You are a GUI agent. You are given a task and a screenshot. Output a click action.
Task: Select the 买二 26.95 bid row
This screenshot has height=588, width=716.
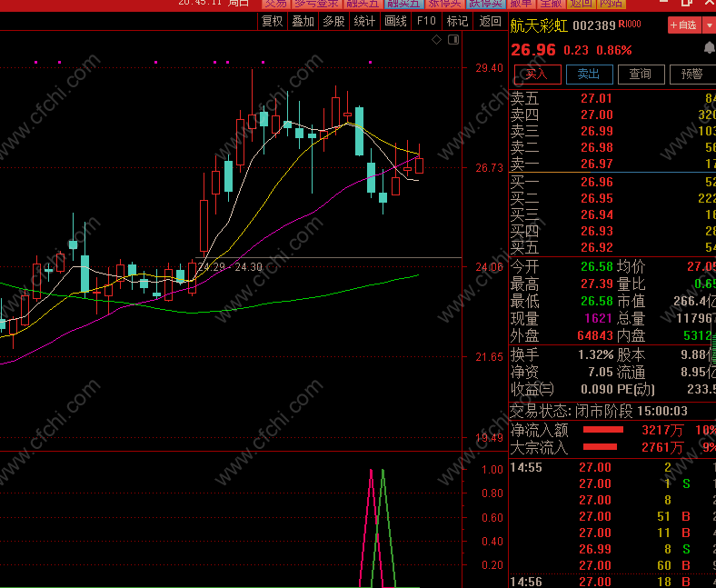tap(612, 198)
